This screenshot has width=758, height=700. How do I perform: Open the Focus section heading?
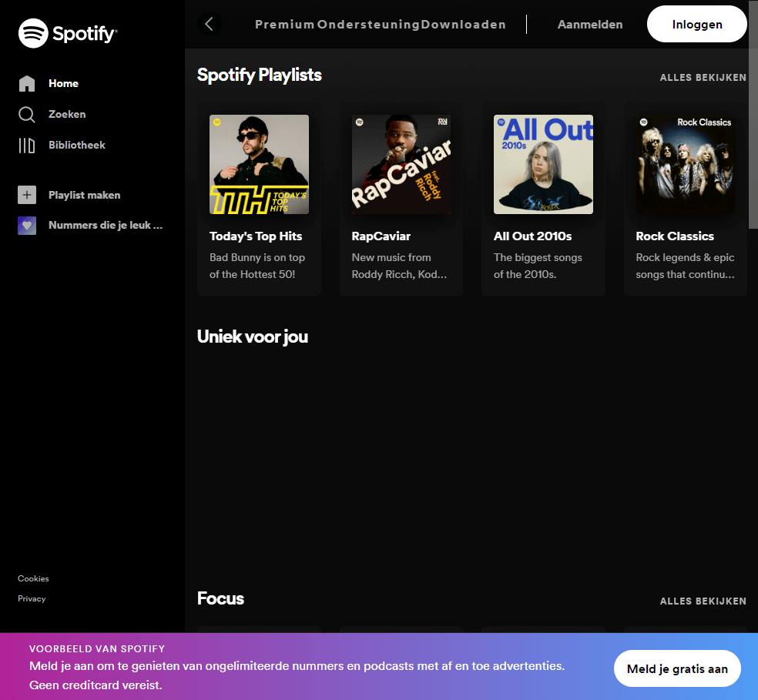click(220, 598)
